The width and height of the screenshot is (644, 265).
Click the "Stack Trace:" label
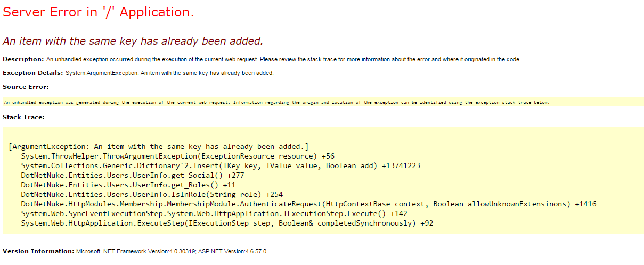tap(23, 117)
